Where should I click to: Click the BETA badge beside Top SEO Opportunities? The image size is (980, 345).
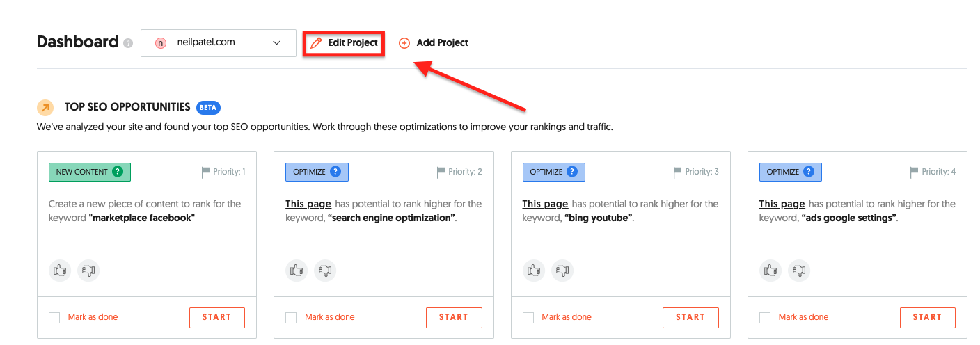coord(208,108)
